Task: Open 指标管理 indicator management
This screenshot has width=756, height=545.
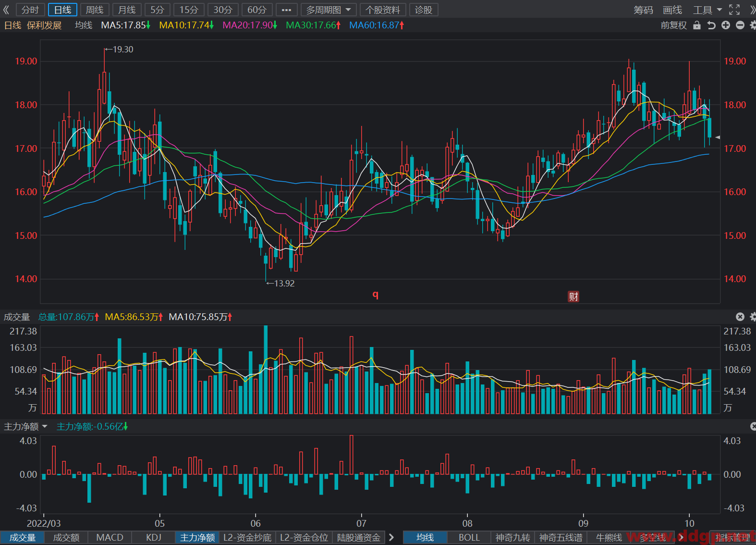Action: [732, 537]
